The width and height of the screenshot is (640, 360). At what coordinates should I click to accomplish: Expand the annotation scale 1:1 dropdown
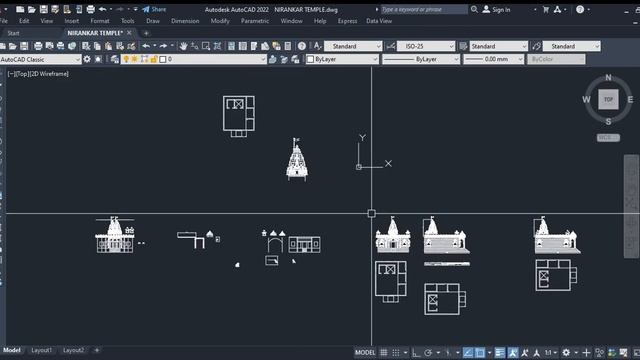tap(555, 353)
